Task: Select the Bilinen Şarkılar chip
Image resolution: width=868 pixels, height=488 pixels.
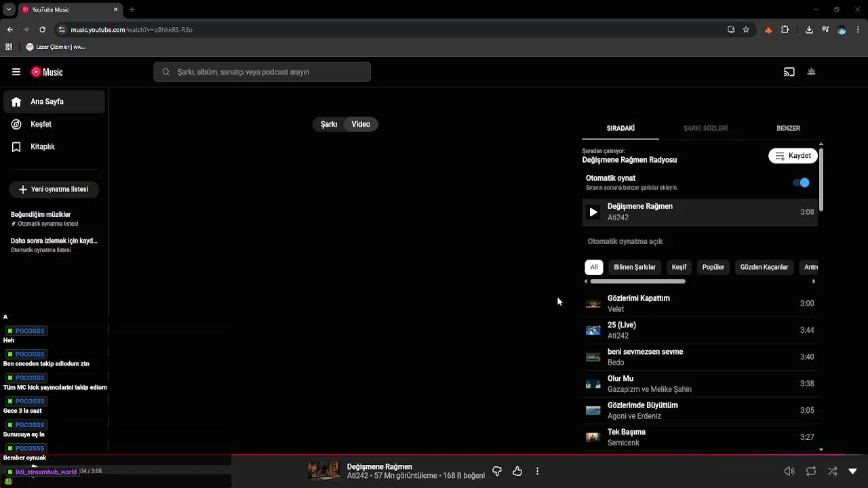Action: pyautogui.click(x=635, y=267)
